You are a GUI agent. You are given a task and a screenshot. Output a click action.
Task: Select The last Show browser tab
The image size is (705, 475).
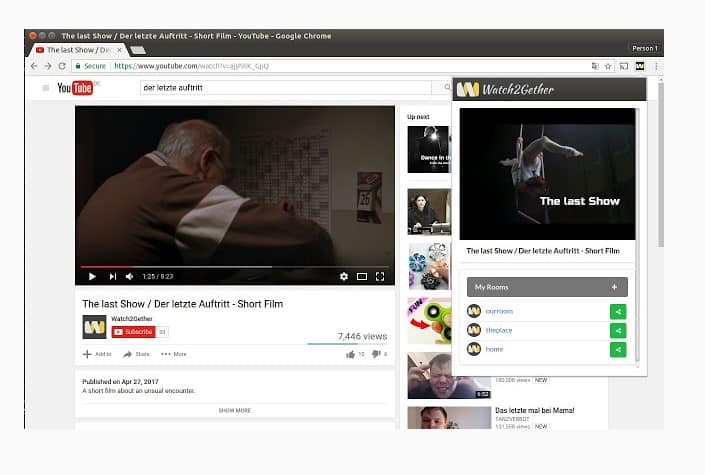pyautogui.click(x=78, y=50)
